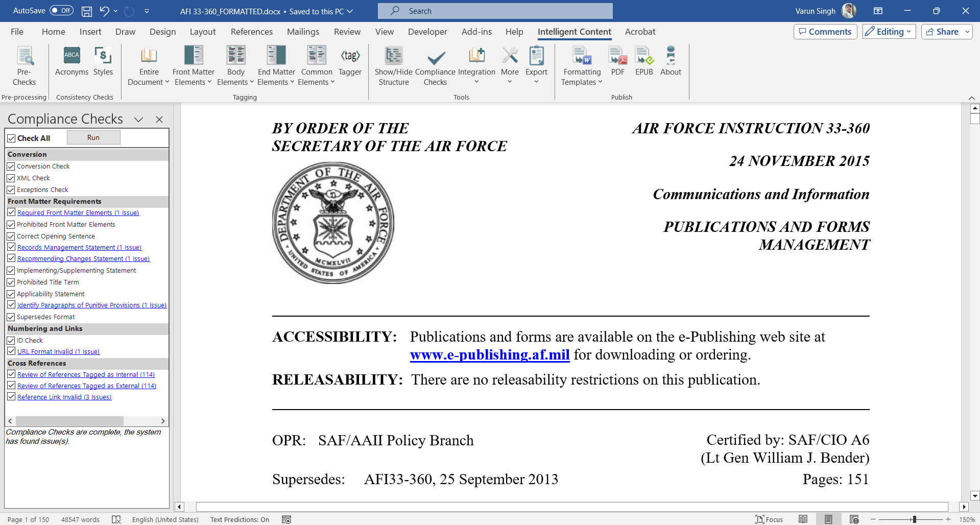This screenshot has height=525, width=980.
Task: Expand the Editing mode dropdown
Action: click(889, 32)
